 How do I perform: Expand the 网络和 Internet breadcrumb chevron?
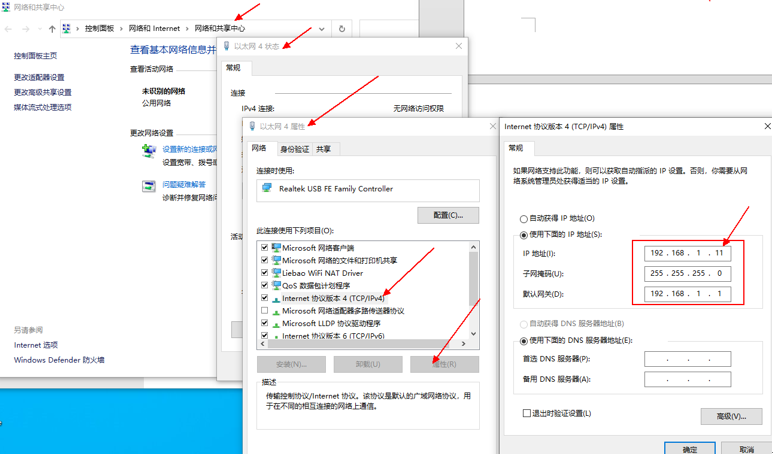pyautogui.click(x=187, y=29)
